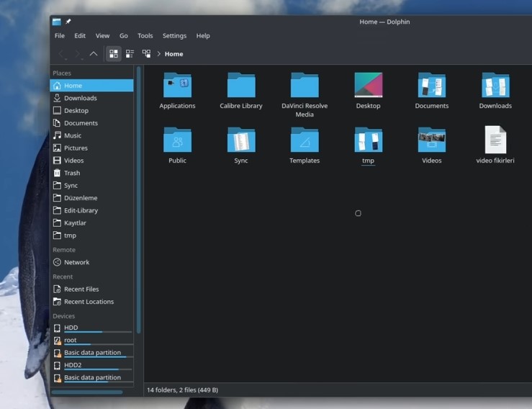Screen dimensions: 532x409
Task: Open the Edit menu
Action: point(80,35)
